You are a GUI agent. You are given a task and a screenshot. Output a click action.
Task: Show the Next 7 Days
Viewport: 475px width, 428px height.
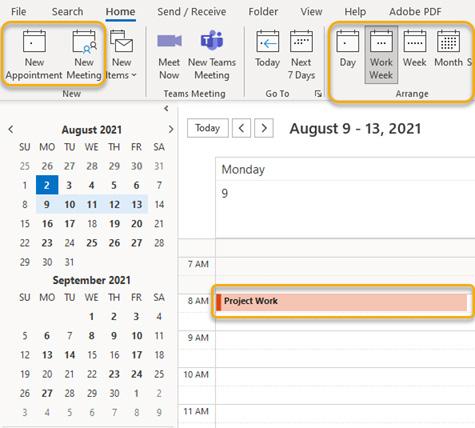point(301,55)
